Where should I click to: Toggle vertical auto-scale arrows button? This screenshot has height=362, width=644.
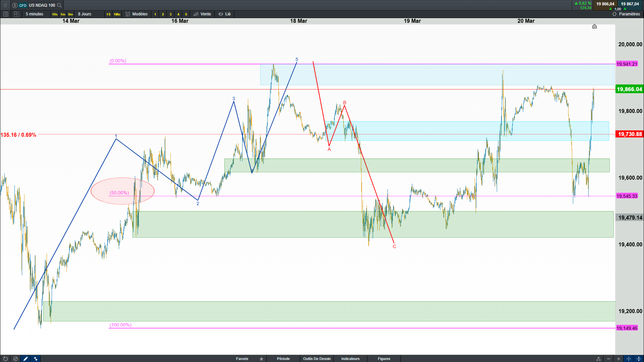639,359
